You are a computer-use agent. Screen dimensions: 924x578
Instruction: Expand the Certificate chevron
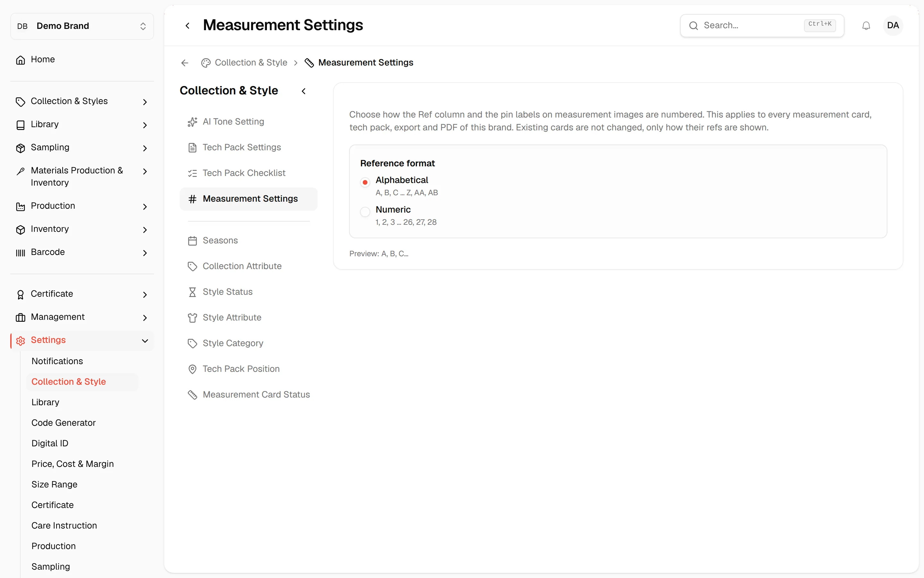click(x=145, y=294)
